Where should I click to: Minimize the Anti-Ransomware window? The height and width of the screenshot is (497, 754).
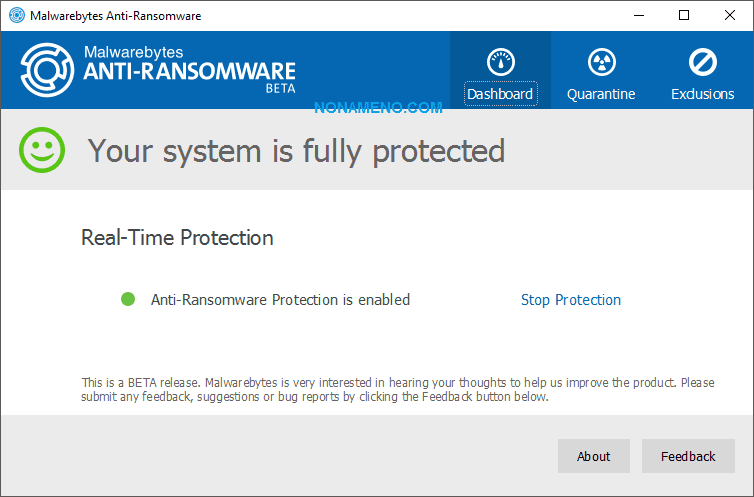click(638, 15)
